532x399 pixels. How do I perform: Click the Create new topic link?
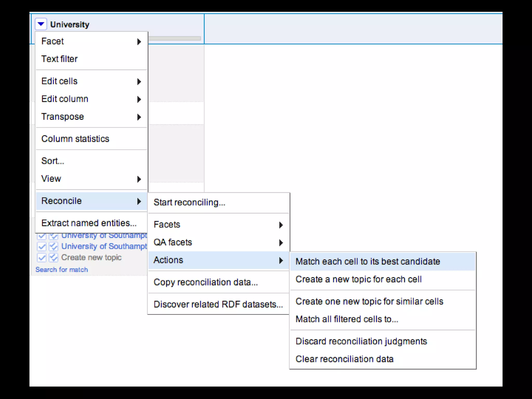[91, 257]
